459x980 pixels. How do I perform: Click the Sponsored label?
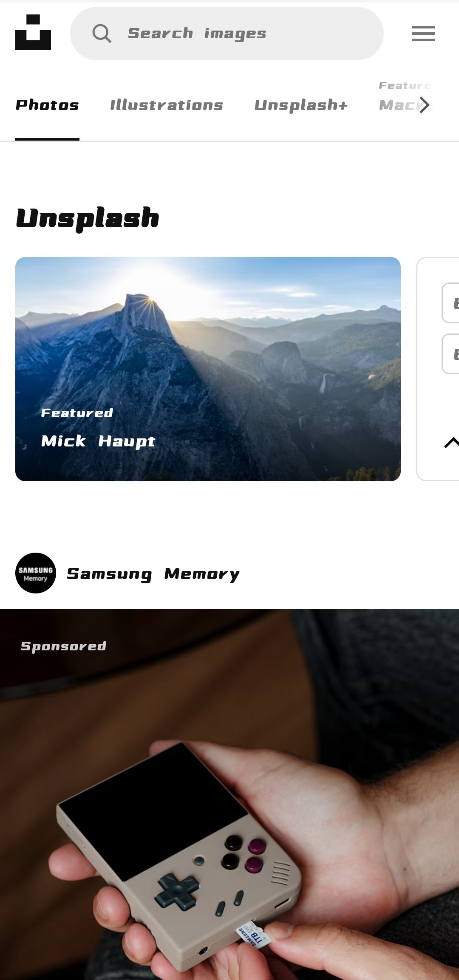(x=63, y=646)
